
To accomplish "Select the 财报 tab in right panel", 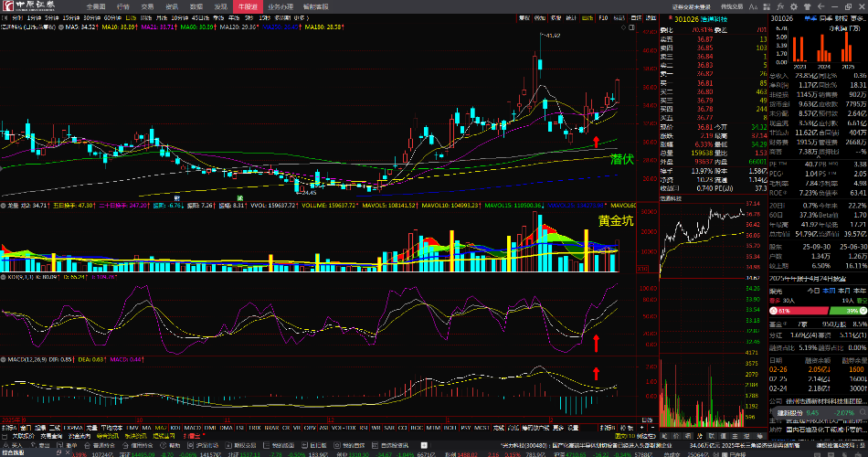I will coord(841,19).
